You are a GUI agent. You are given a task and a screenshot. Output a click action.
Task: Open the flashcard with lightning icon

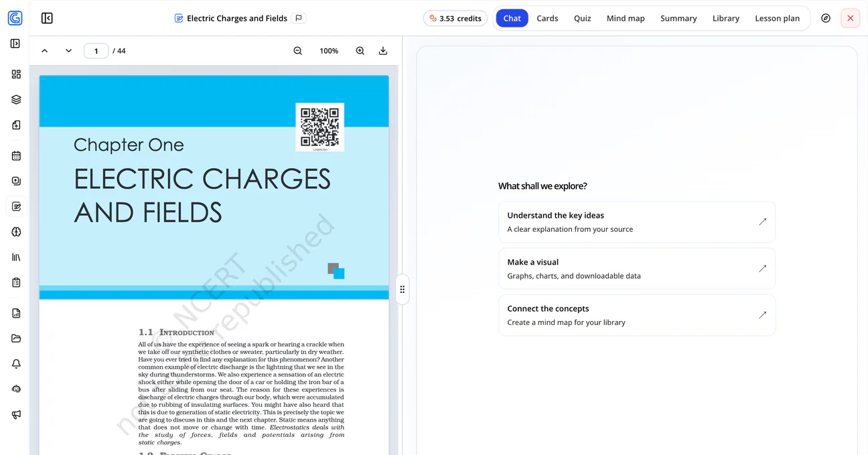click(x=16, y=125)
